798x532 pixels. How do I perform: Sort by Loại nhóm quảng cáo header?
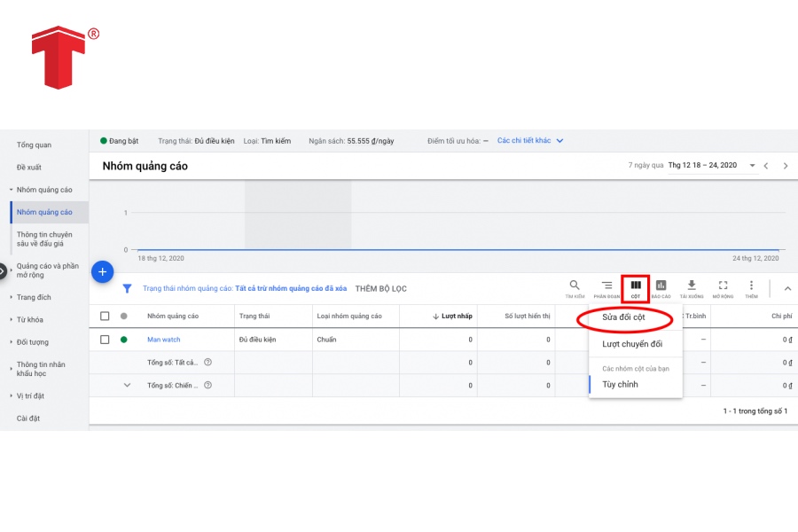pos(349,317)
